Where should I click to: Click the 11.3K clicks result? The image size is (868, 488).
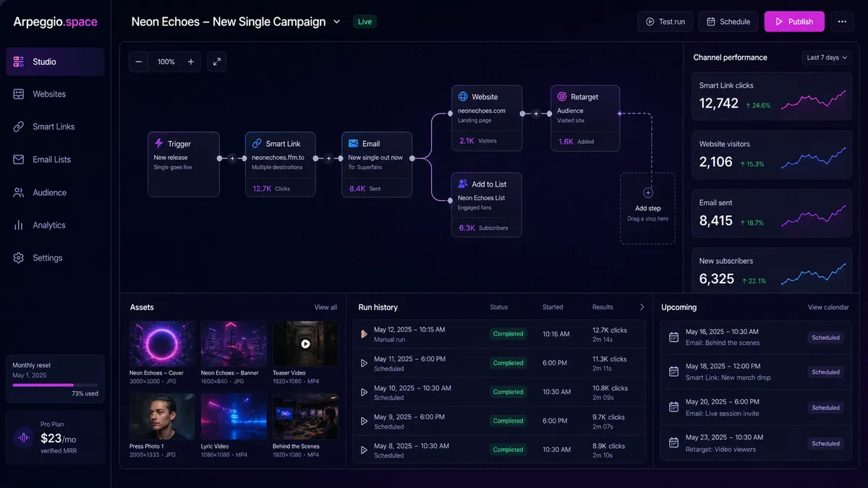click(610, 359)
